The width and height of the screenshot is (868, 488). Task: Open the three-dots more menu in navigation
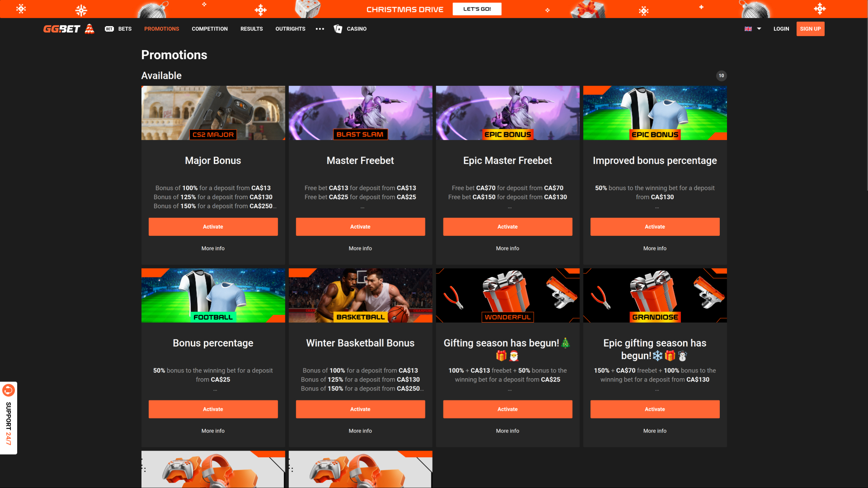pos(320,29)
